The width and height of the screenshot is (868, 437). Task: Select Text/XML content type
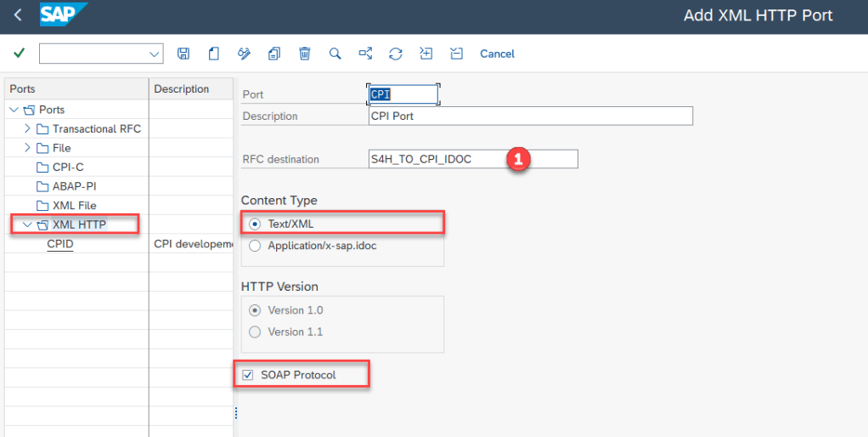pos(255,223)
